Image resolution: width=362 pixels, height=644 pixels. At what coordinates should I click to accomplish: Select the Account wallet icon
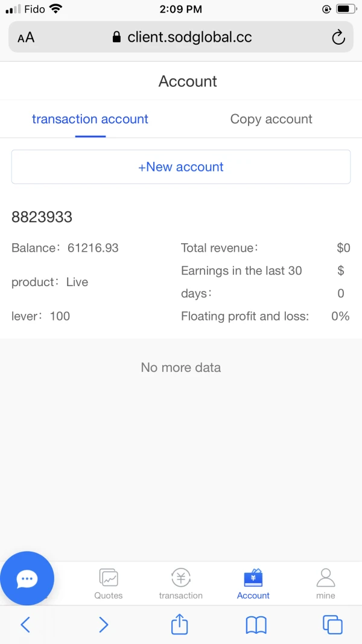(253, 578)
